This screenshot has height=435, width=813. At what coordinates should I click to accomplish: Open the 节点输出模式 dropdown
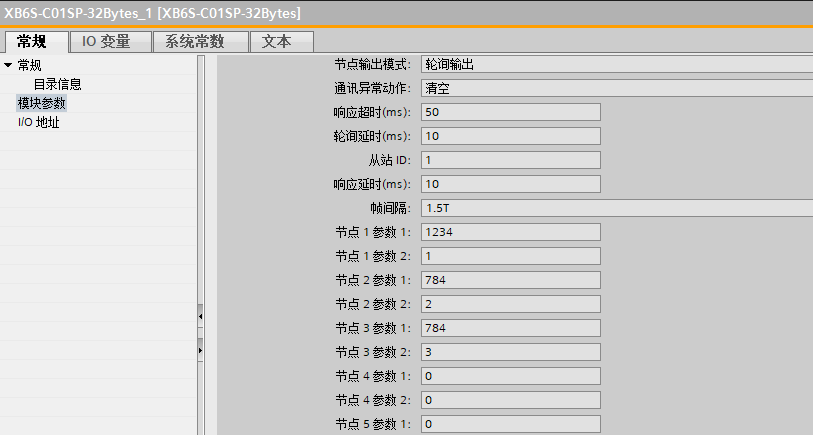(x=615, y=64)
